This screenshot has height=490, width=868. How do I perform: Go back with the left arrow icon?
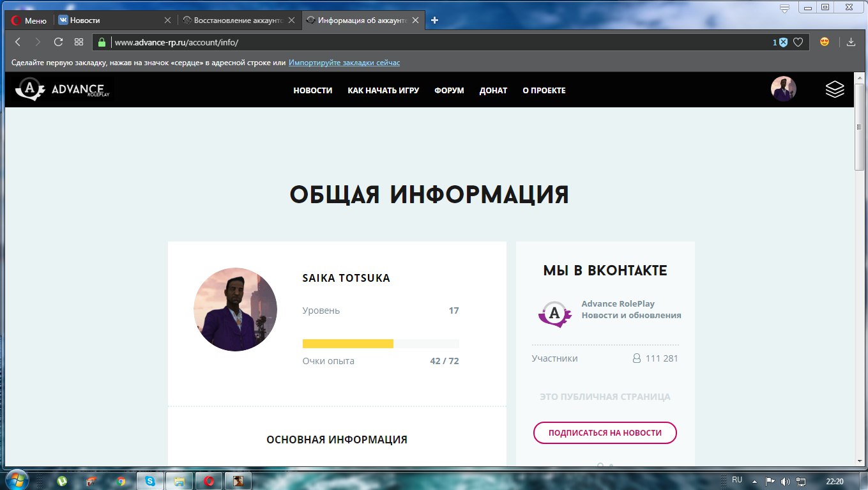point(18,42)
